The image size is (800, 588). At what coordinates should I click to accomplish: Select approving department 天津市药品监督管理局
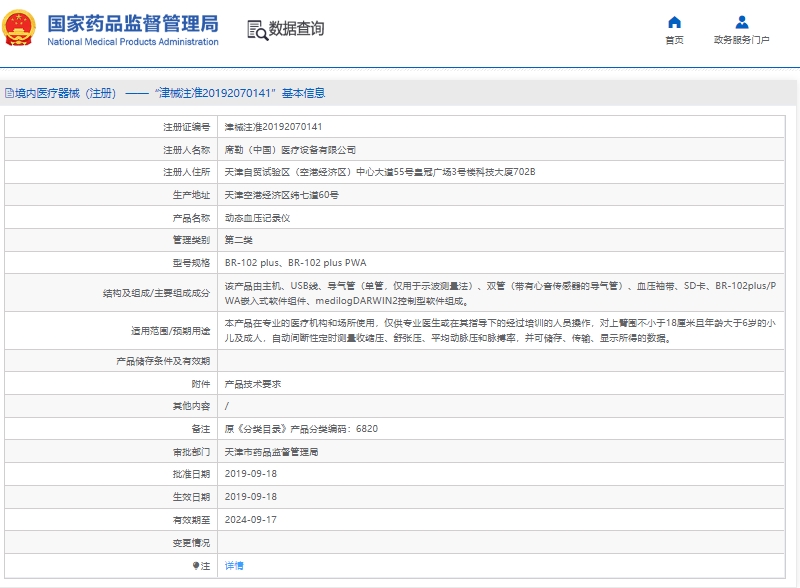point(271,452)
